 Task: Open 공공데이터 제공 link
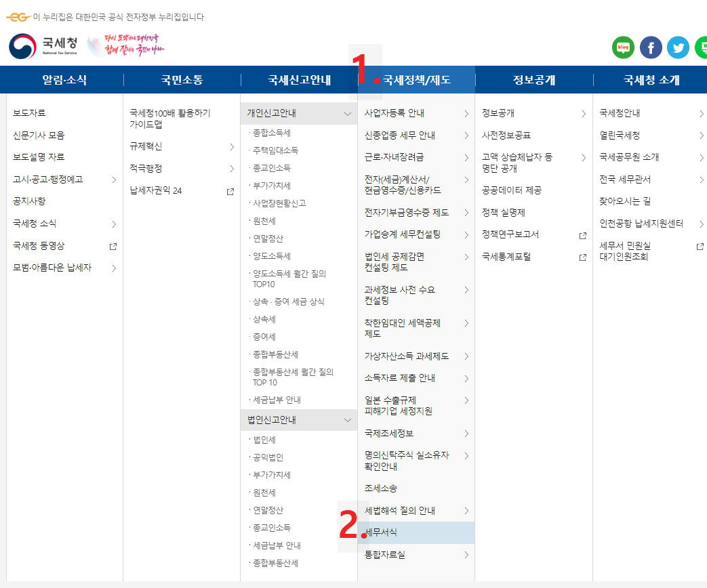coord(512,190)
